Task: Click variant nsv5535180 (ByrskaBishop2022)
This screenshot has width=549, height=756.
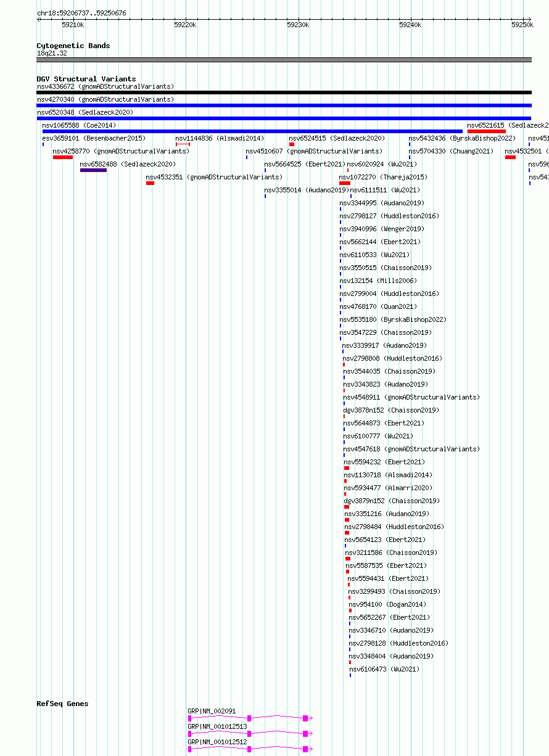Action: coord(393,319)
